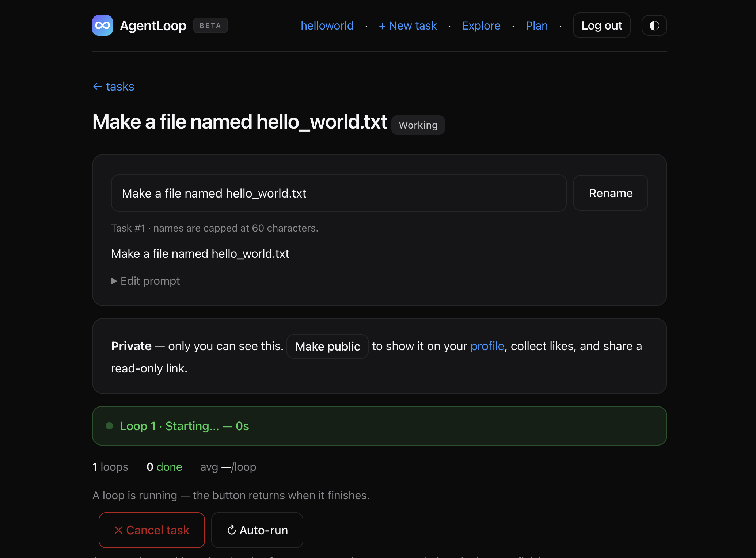This screenshot has height=558, width=756.
Task: Expand the Edit prompt disclosure
Action: pyautogui.click(x=145, y=281)
